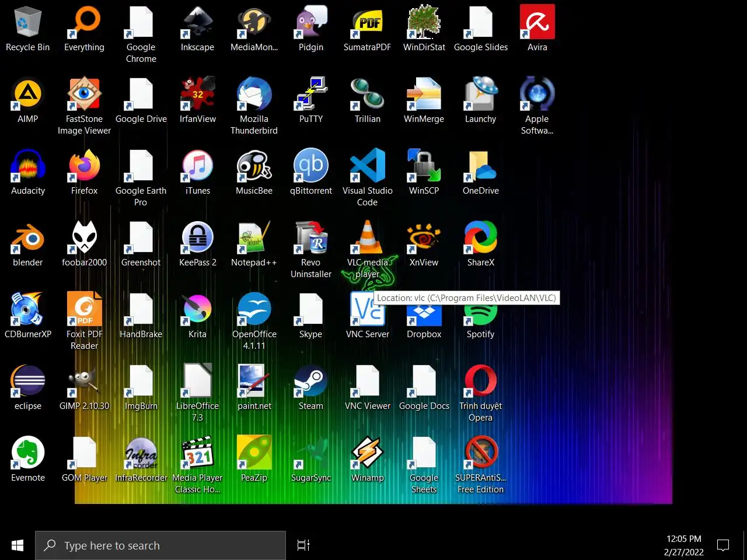Open Task View from the taskbar
This screenshot has width=747, height=560.
[x=303, y=545]
